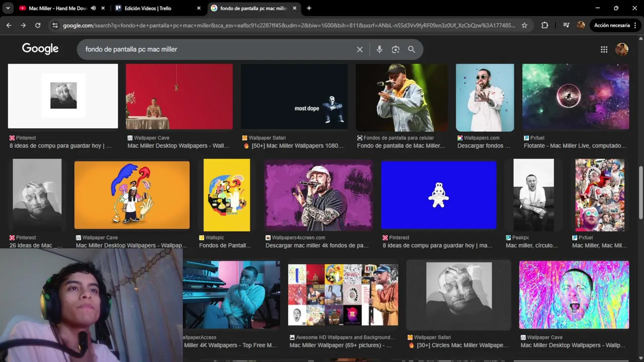Open the galaxy Pxfuel wallpaper
644x362 pixels.
tap(576, 97)
